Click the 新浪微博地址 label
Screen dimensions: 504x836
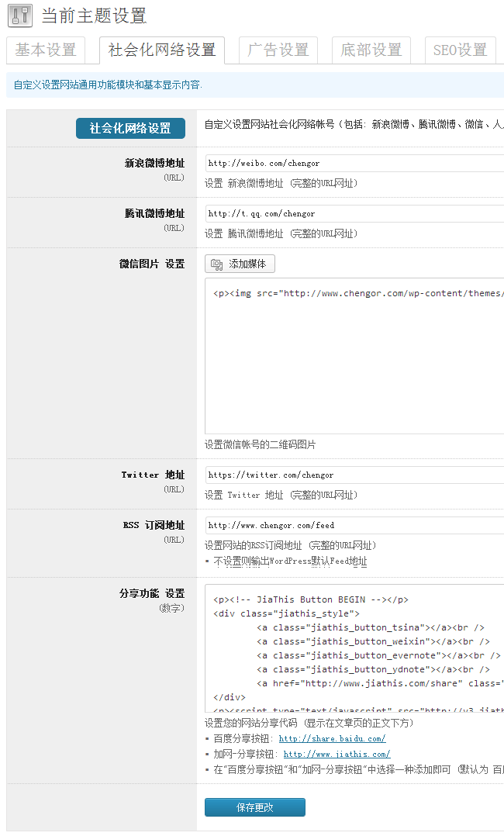154,163
